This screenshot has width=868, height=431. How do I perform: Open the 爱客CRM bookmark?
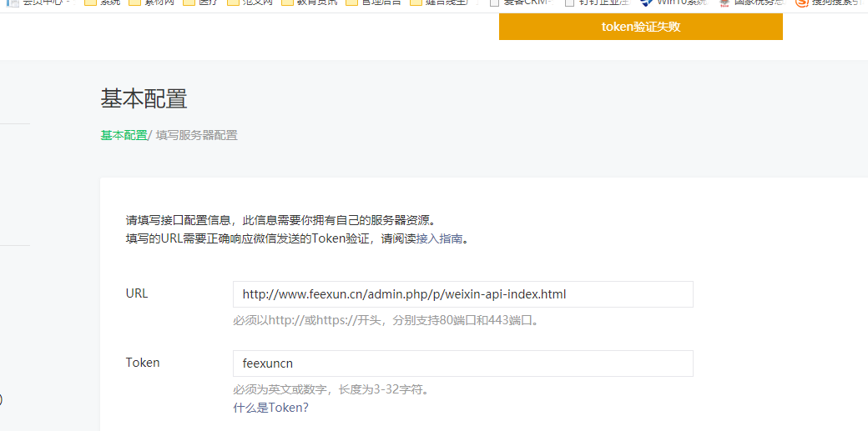pos(520,3)
